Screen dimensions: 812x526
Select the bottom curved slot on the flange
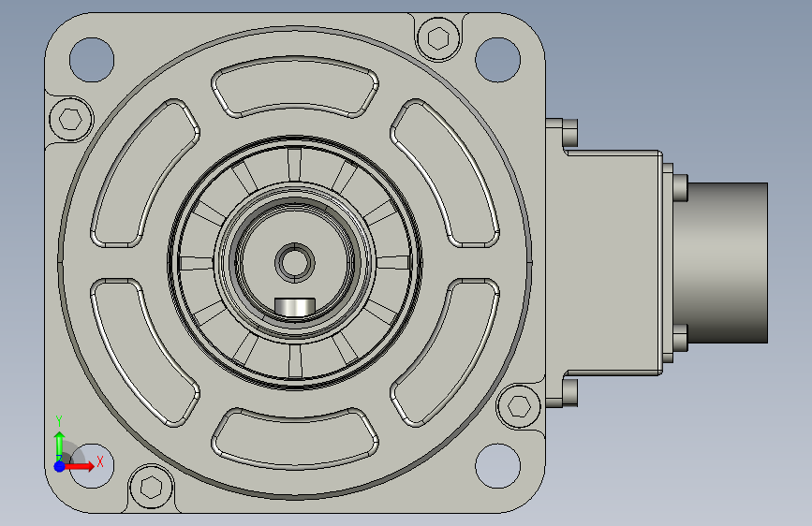(295, 439)
